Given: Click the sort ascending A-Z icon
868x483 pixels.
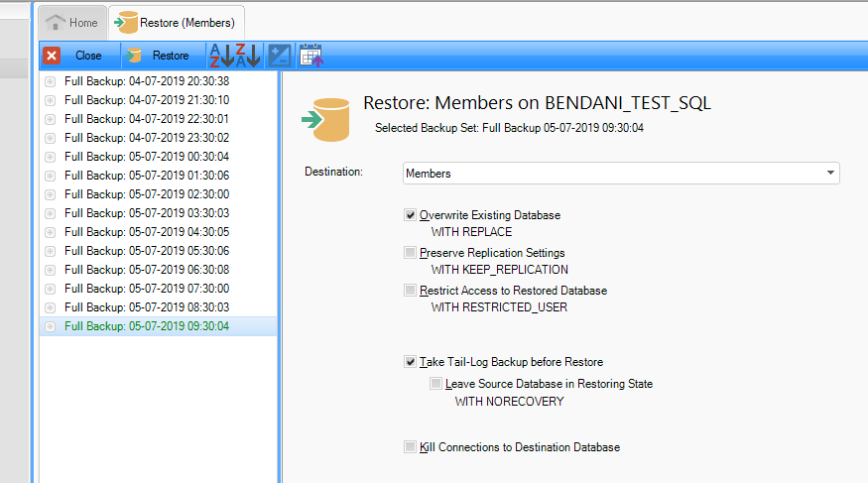Looking at the screenshot, I should 219,56.
